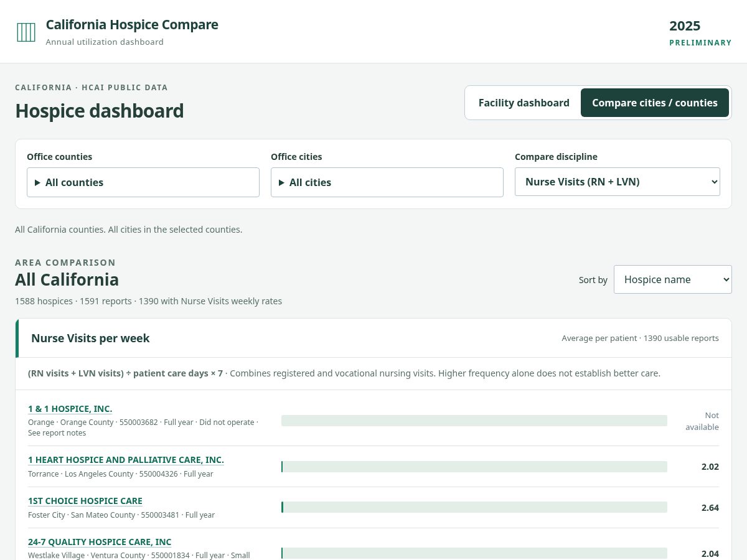Select Compare cities / counties tab
This screenshot has width=747, height=560.
coord(655,103)
